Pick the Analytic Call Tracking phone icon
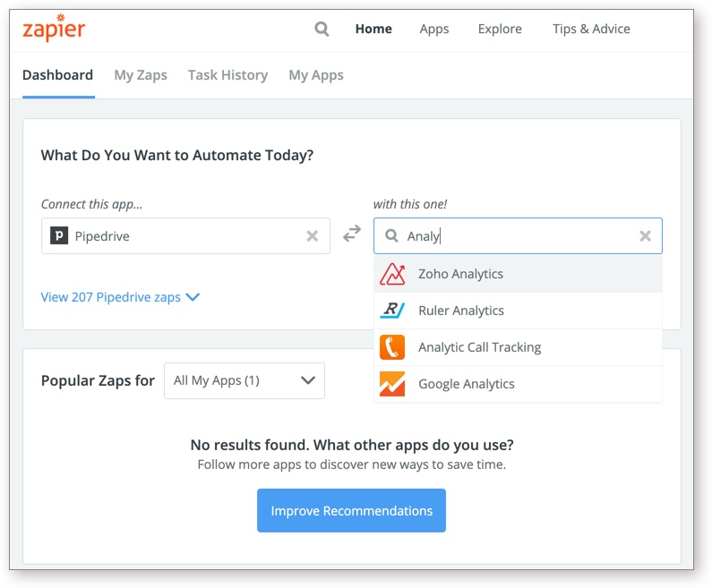 coord(392,347)
